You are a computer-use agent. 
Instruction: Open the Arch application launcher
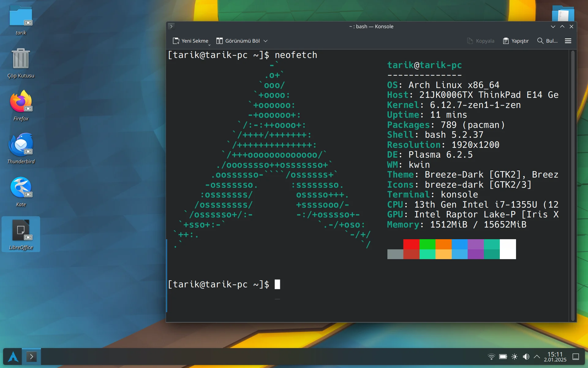tap(13, 357)
